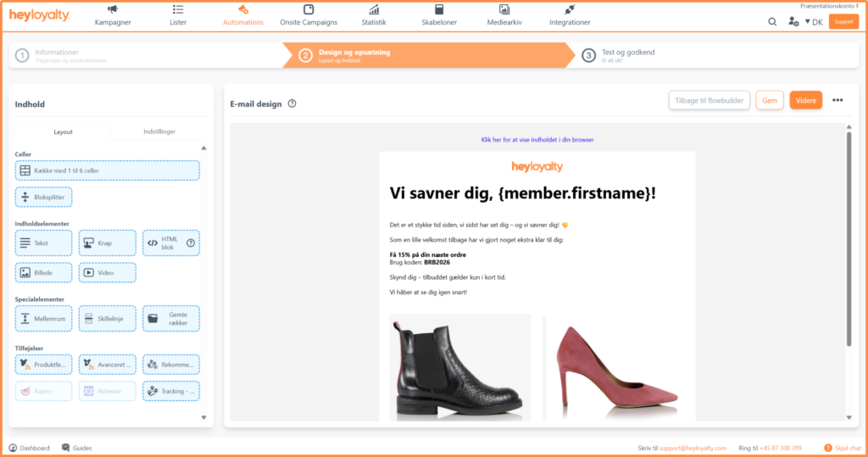The image size is (868, 457).
Task: Select the Video content element
Action: point(107,272)
